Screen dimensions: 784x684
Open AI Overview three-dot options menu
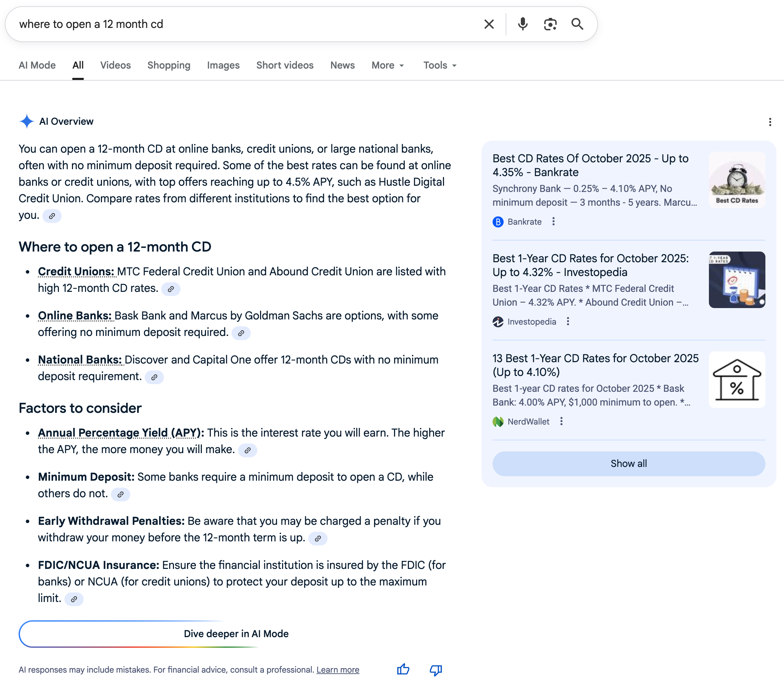(770, 122)
